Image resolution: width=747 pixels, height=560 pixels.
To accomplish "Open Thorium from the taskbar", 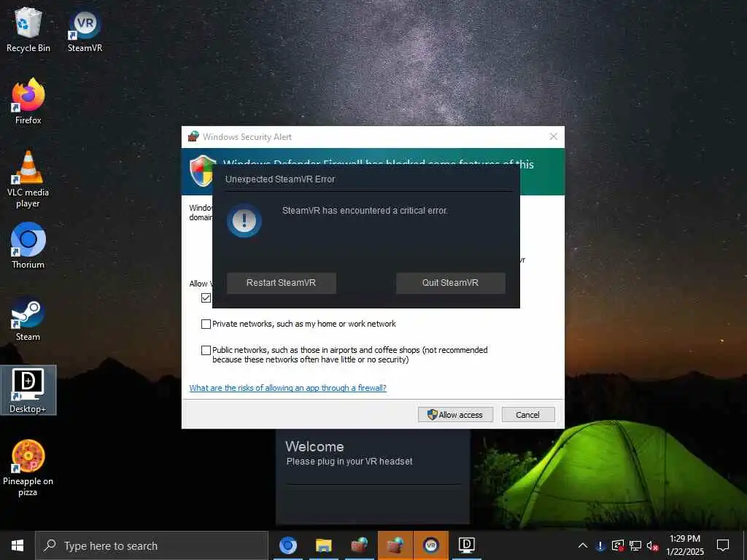I will (x=287, y=545).
